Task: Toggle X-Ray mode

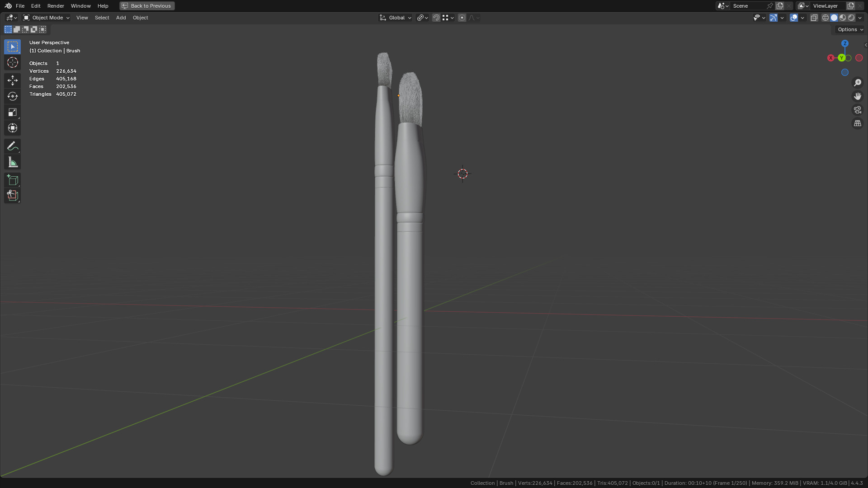Action: (814, 18)
